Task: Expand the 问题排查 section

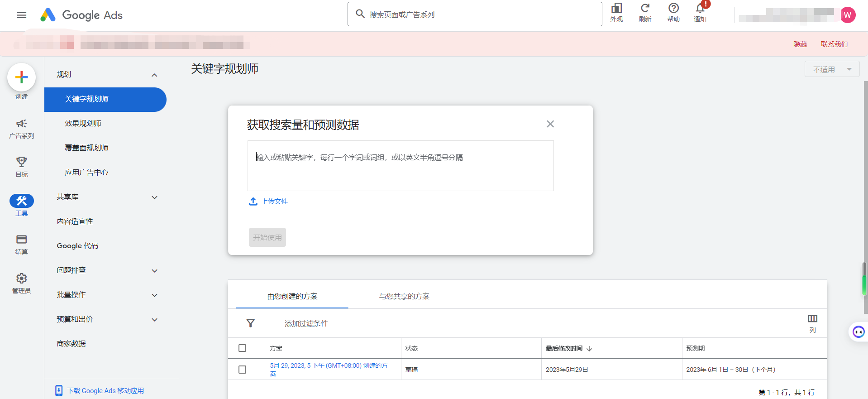Action: [154, 271]
